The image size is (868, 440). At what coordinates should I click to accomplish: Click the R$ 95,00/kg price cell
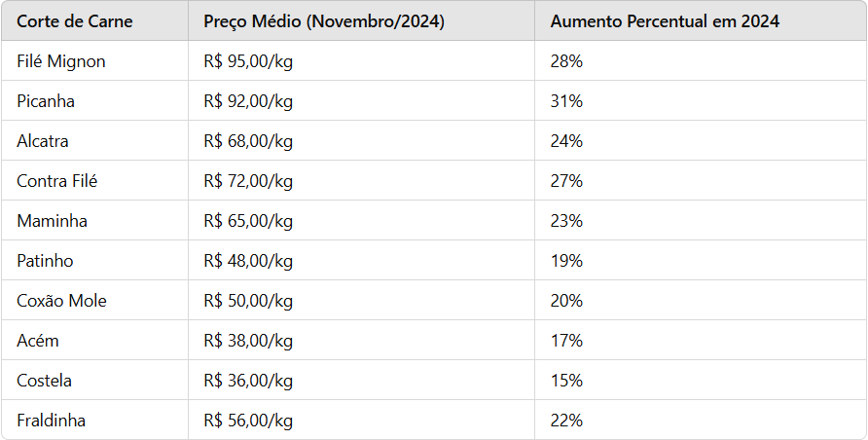(248, 61)
